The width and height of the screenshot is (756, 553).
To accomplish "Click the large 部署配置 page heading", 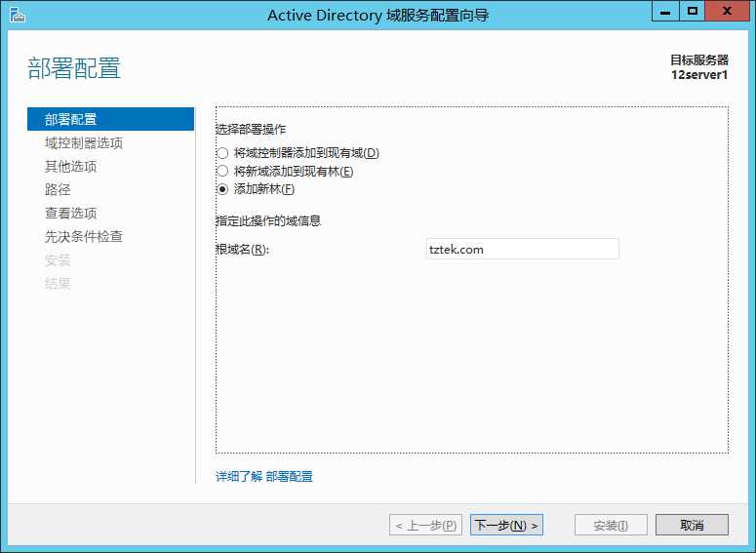I will (74, 68).
